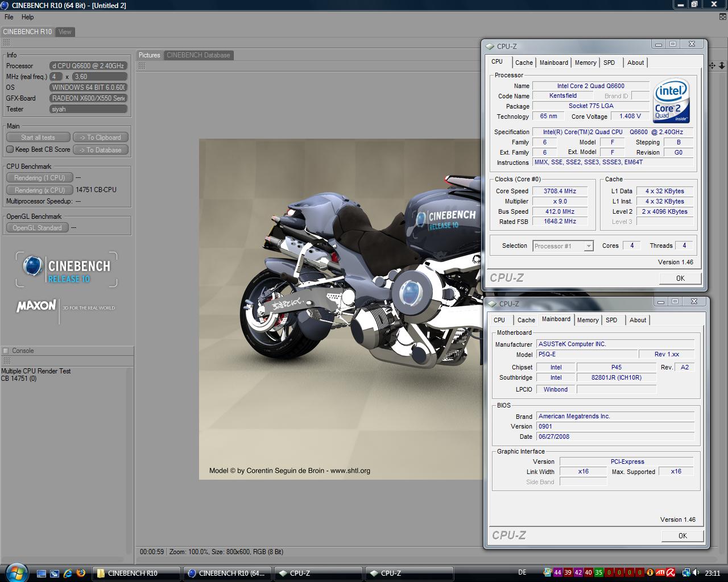
Task: Click OK in the CPU-Z Mainboard window
Action: point(682,535)
